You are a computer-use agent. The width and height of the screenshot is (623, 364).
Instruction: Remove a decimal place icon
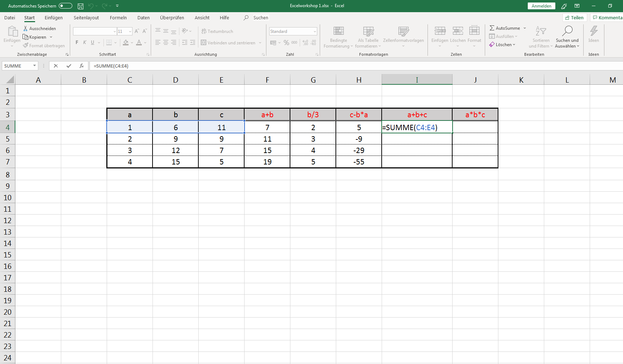pyautogui.click(x=313, y=43)
